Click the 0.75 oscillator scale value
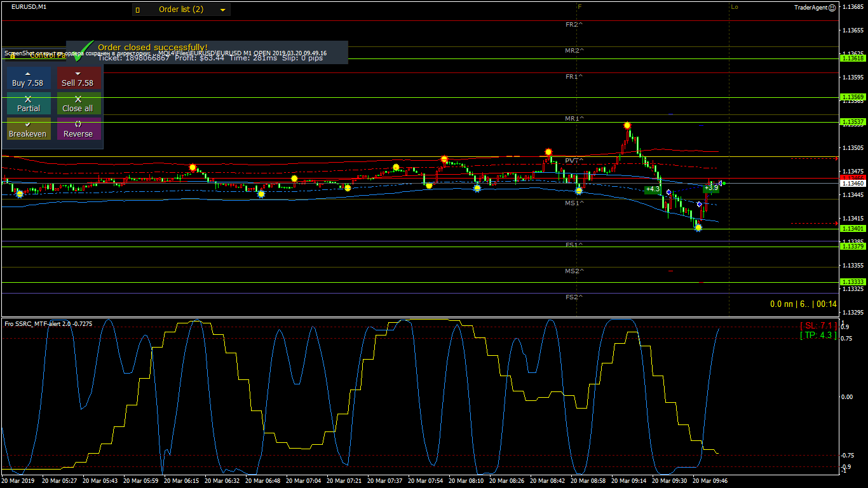Viewport: 868px width, 488px height. [847, 339]
